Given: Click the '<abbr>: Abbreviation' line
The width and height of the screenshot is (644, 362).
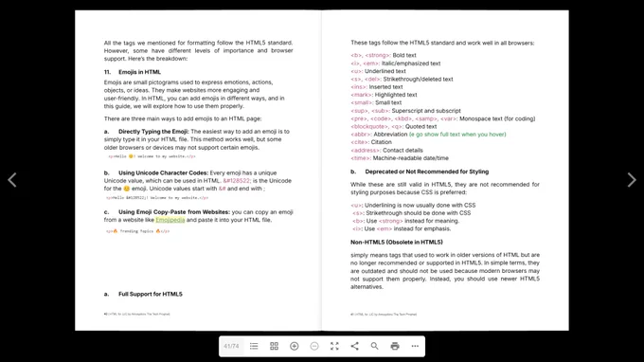Looking at the screenshot, I should [428, 135].
